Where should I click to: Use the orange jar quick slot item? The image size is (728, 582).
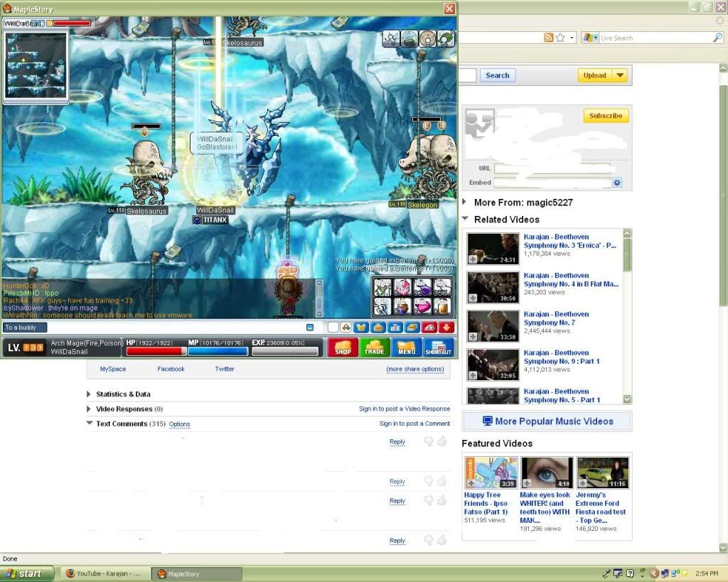[442, 306]
